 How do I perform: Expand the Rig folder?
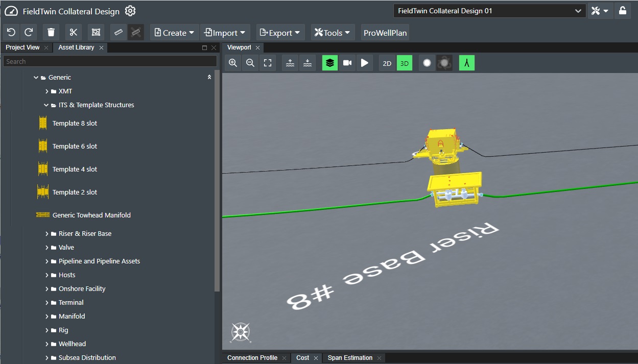click(x=46, y=330)
